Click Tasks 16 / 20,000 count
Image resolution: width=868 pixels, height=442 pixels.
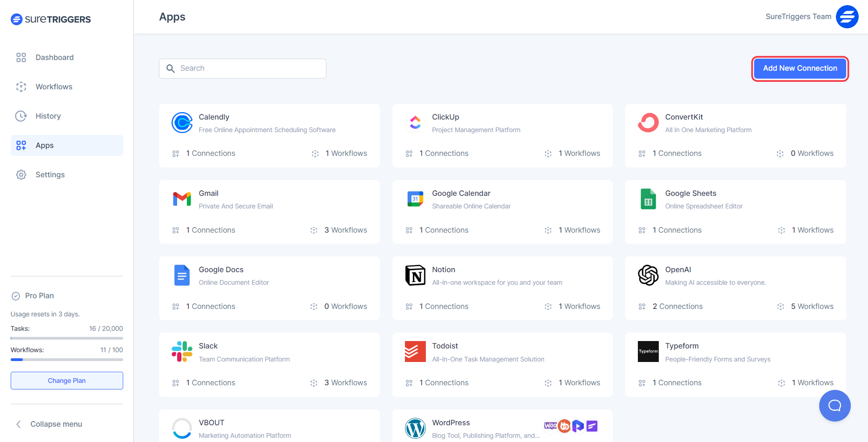coord(106,328)
